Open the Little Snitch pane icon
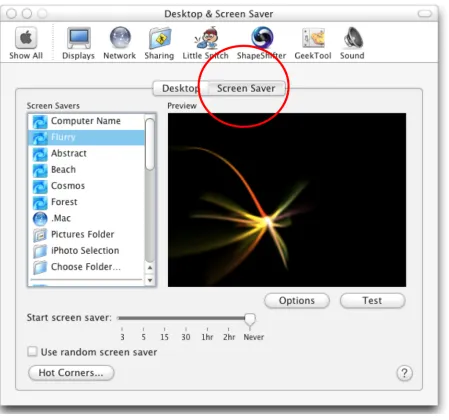449x420 pixels. pyautogui.click(x=205, y=44)
